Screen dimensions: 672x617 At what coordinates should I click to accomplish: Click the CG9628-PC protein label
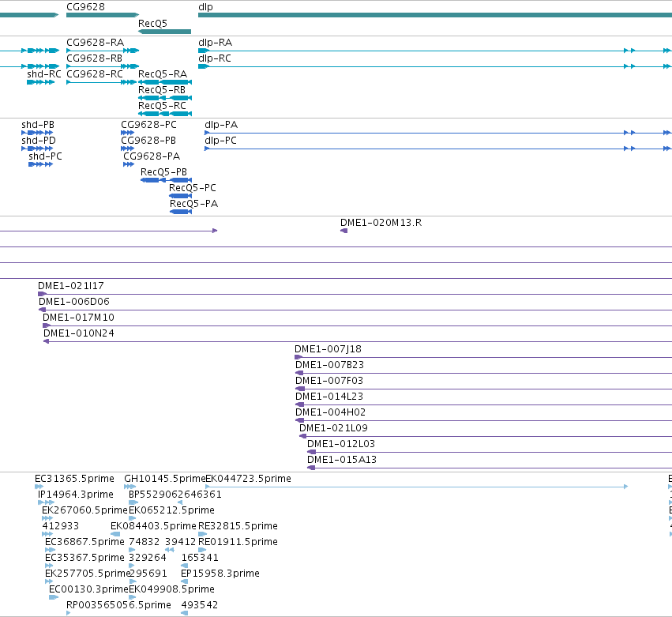tap(148, 125)
